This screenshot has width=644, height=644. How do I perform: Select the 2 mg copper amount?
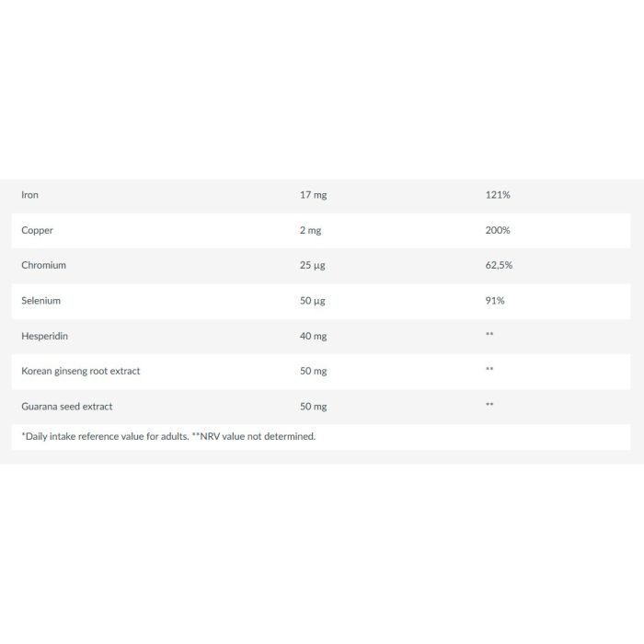point(310,230)
